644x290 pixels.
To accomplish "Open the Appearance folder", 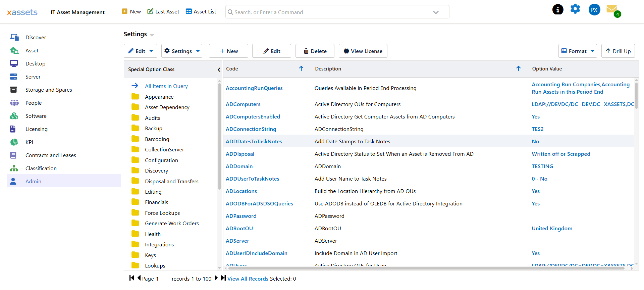I will tap(159, 97).
